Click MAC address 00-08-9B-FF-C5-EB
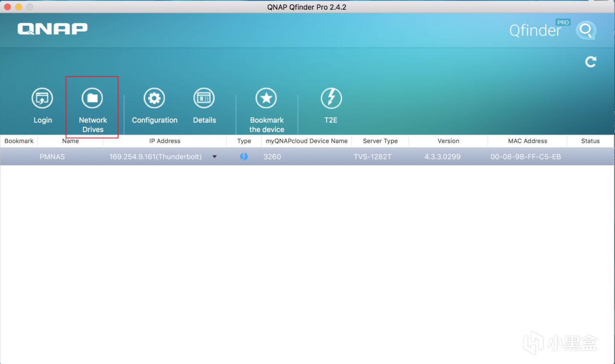This screenshot has width=615, height=364. click(x=526, y=157)
